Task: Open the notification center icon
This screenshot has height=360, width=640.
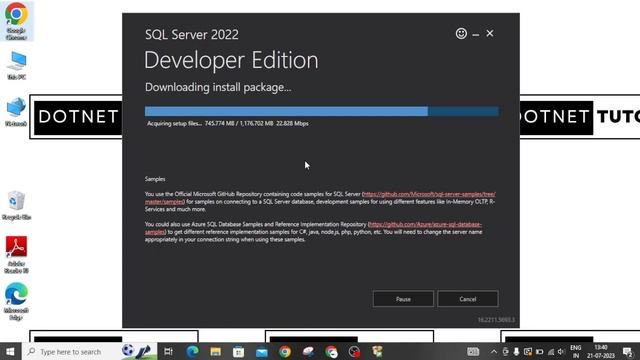Action: (628, 351)
